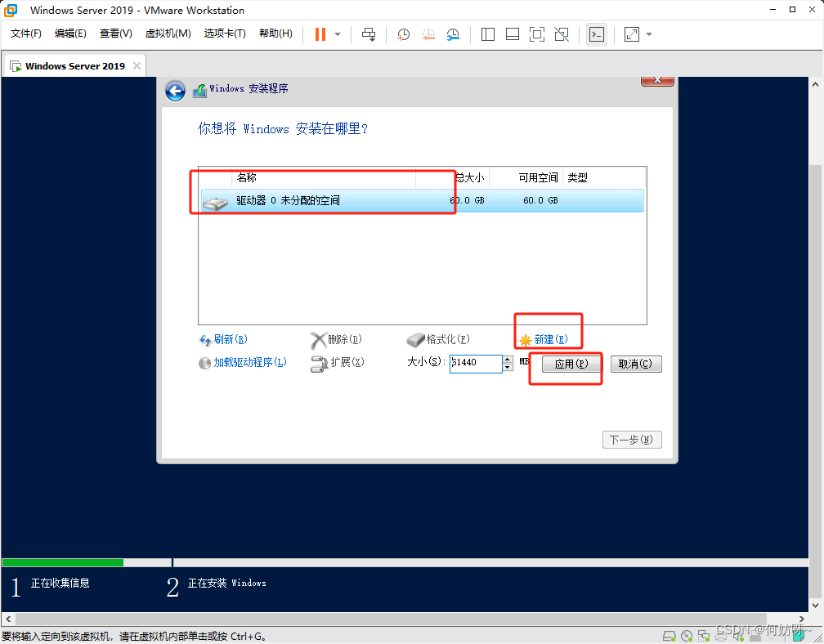This screenshot has width=824, height=644.
Task: Click the hard disk status bar icon
Action: click(669, 636)
